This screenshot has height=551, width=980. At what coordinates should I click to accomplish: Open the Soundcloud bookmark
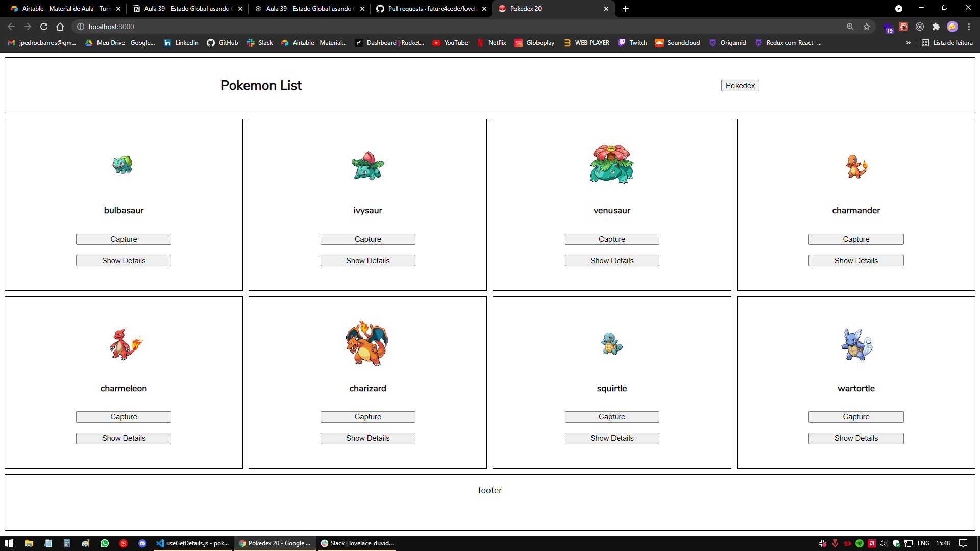point(678,43)
